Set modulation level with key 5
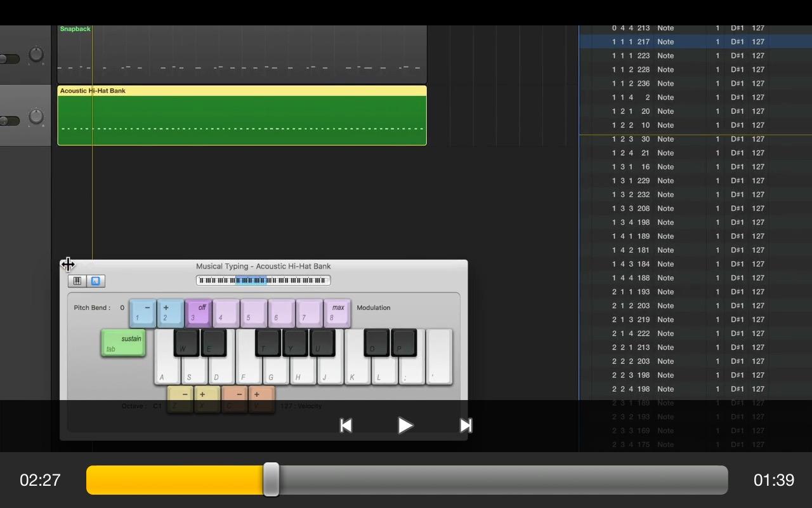Image resolution: width=812 pixels, height=508 pixels. [254, 313]
